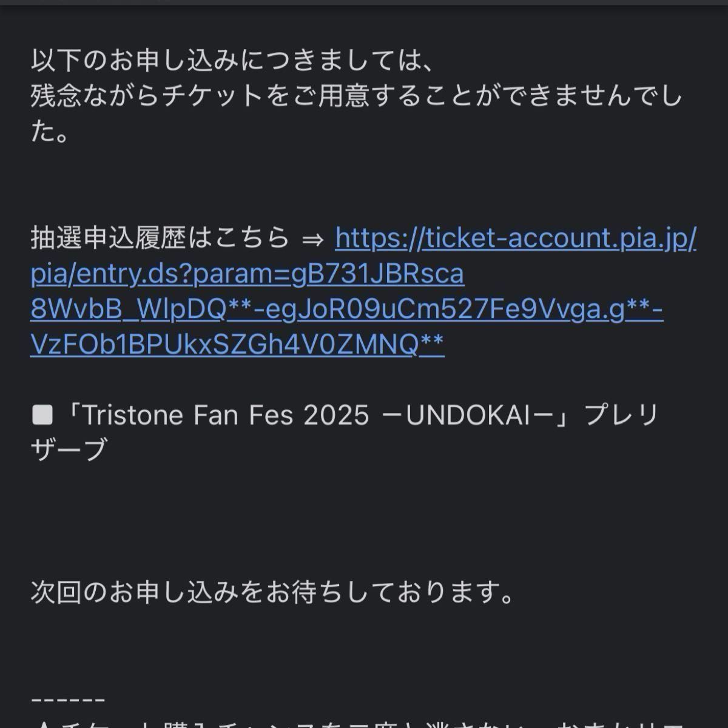
Task: Open the ticket-account.pia.jp link
Action: click(x=516, y=238)
